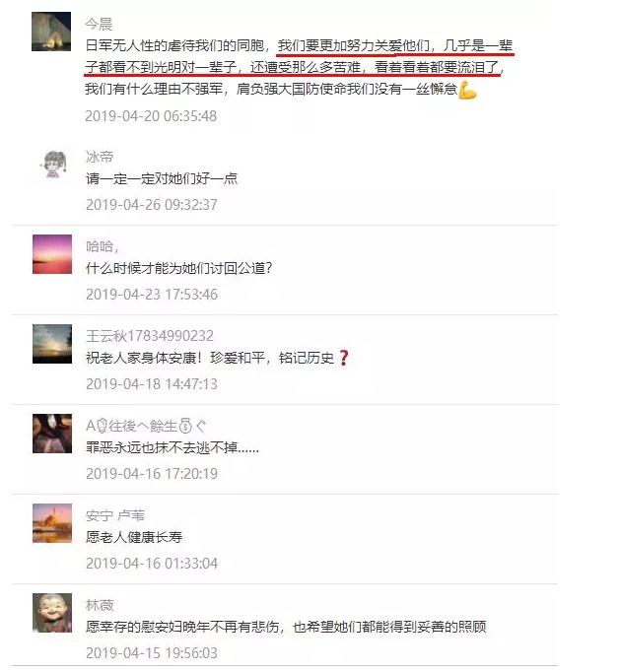
Task: Click timestamp 2019-04-15 19:56:03
Action: (152, 652)
